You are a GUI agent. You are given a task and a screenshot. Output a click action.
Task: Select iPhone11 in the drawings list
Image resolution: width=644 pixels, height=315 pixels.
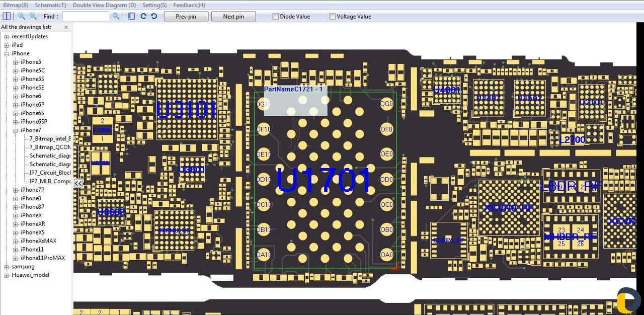tap(32, 250)
